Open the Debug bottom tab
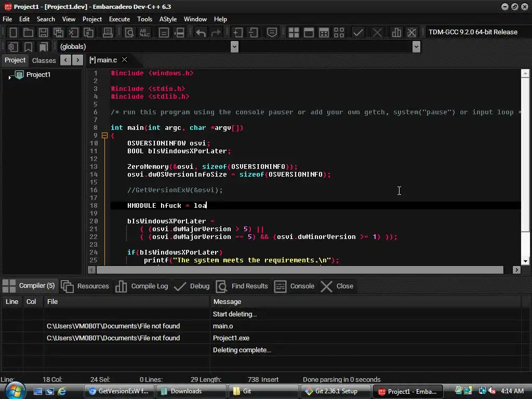The height and width of the screenshot is (399, 532). click(192, 286)
